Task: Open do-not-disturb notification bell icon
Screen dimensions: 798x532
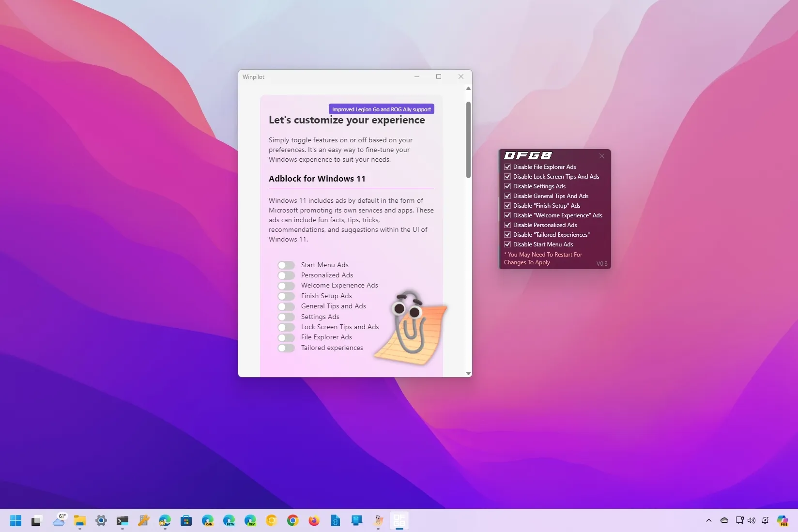Action: (765, 521)
